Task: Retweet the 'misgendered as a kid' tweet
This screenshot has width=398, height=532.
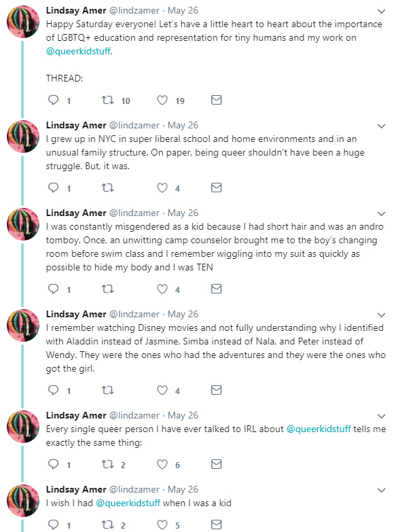Action: click(107, 289)
